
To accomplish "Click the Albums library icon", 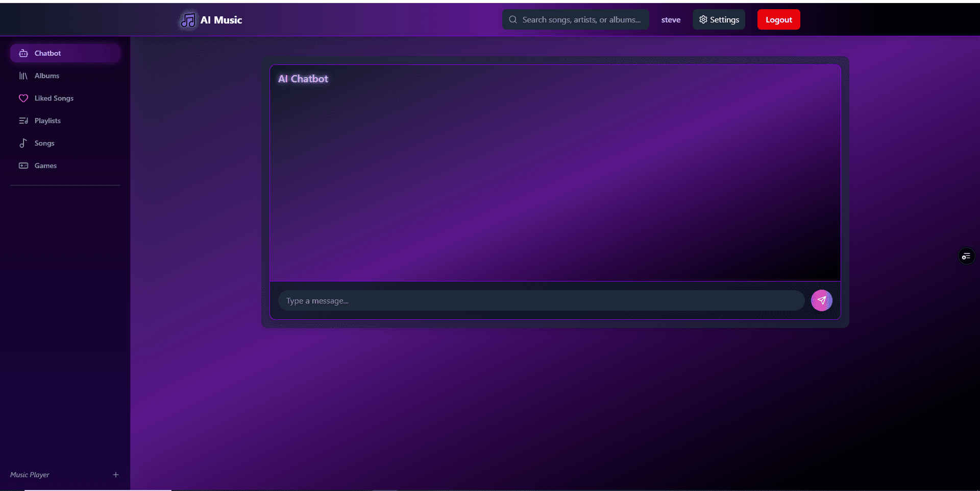I will (x=23, y=76).
